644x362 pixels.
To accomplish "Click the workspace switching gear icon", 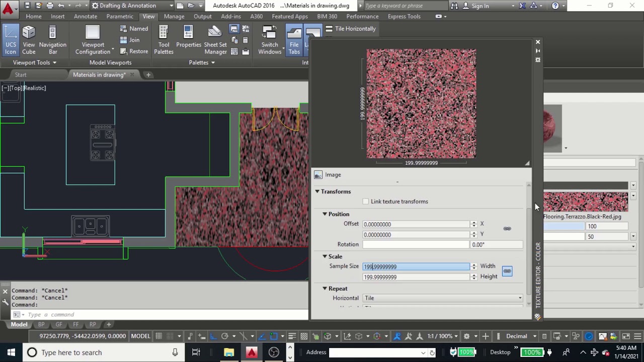I will tap(466, 336).
